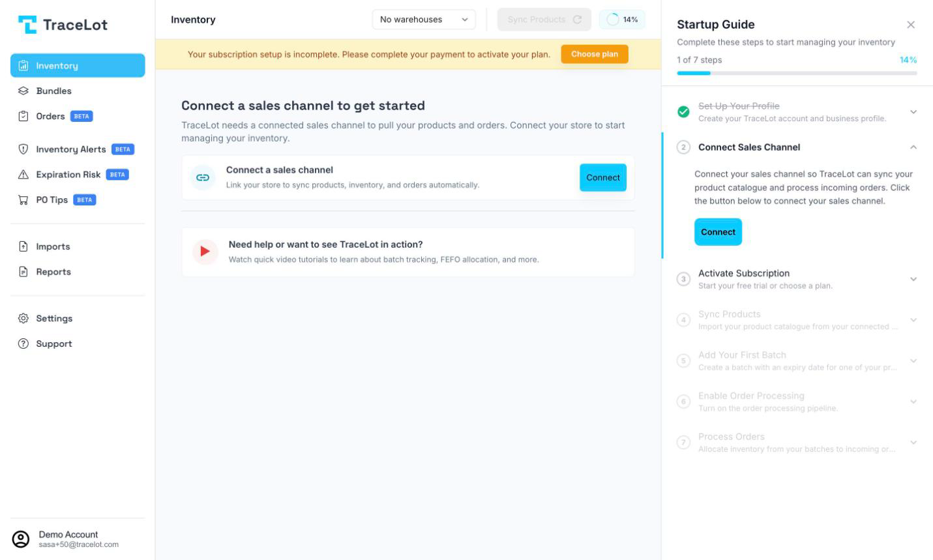
Task: Expand the Set Up Your Profile step
Action: coord(913,111)
